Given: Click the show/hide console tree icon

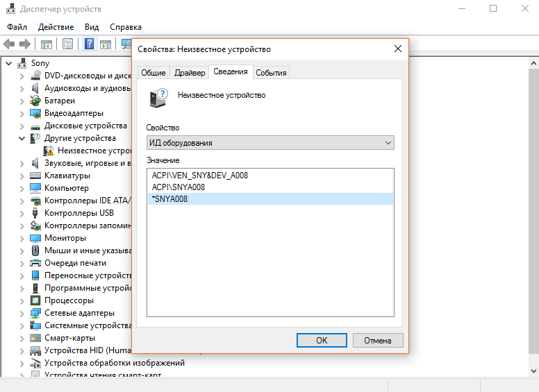Looking at the screenshot, I should pos(47,44).
